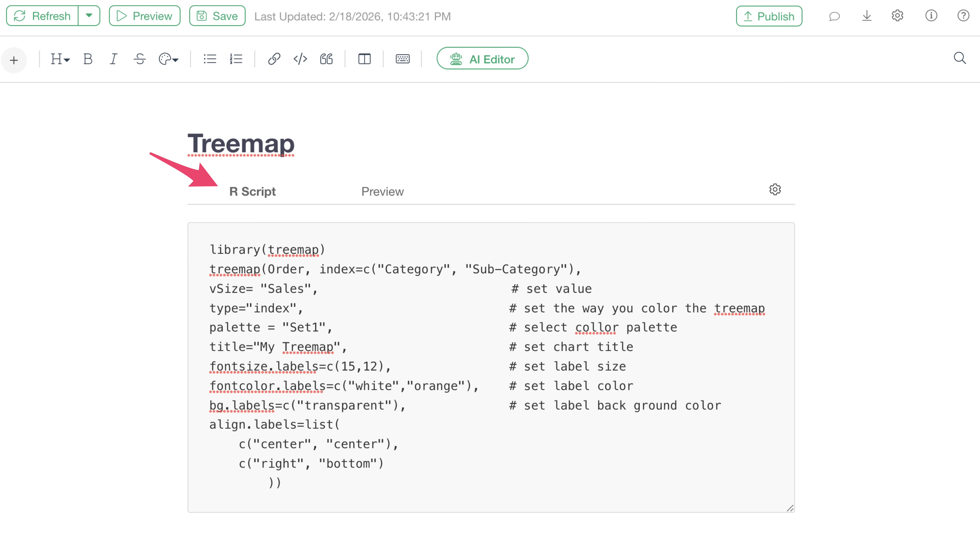Insert a code block
This screenshot has height=538, width=980.
point(300,59)
